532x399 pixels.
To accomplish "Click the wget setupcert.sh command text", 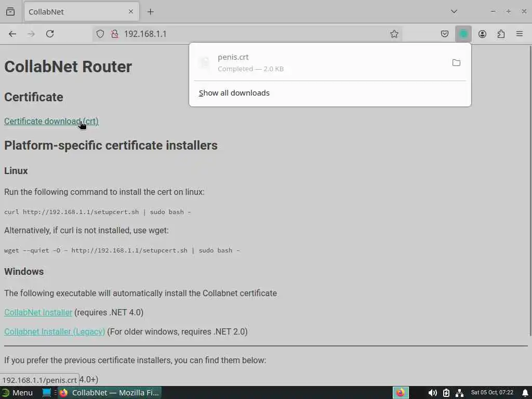I will [122, 250].
